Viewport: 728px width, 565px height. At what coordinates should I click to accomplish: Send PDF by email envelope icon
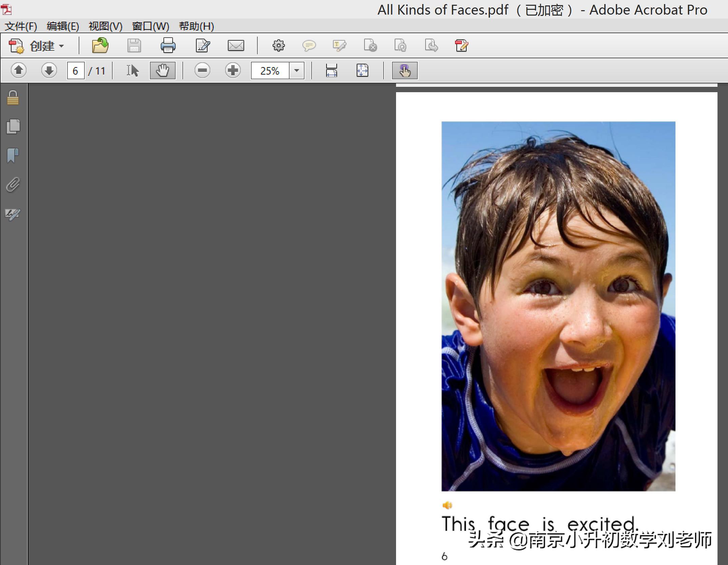(236, 45)
